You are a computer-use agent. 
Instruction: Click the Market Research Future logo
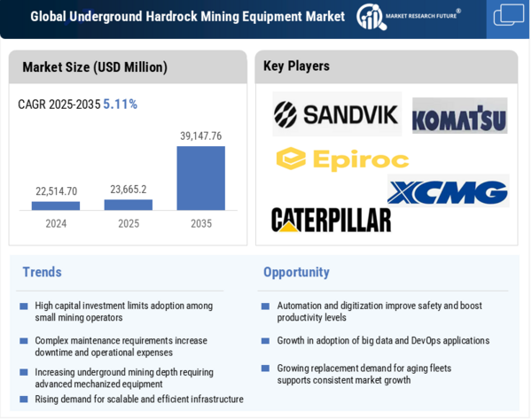click(x=409, y=16)
